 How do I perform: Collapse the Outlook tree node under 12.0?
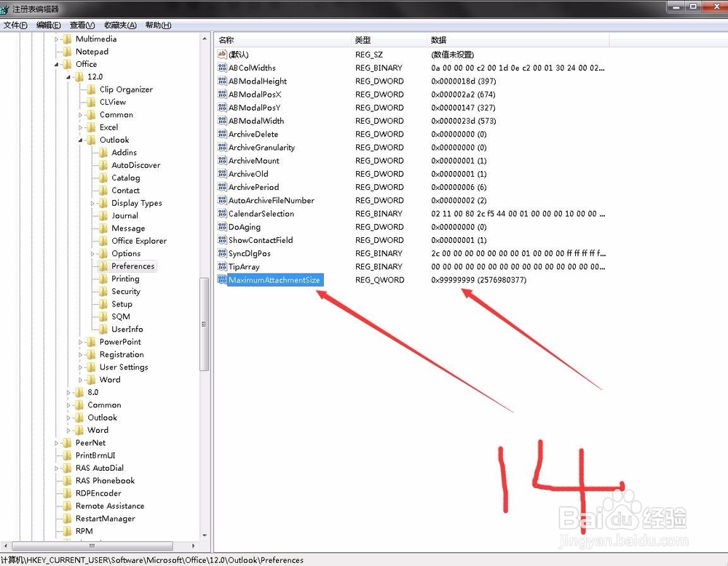(82, 140)
